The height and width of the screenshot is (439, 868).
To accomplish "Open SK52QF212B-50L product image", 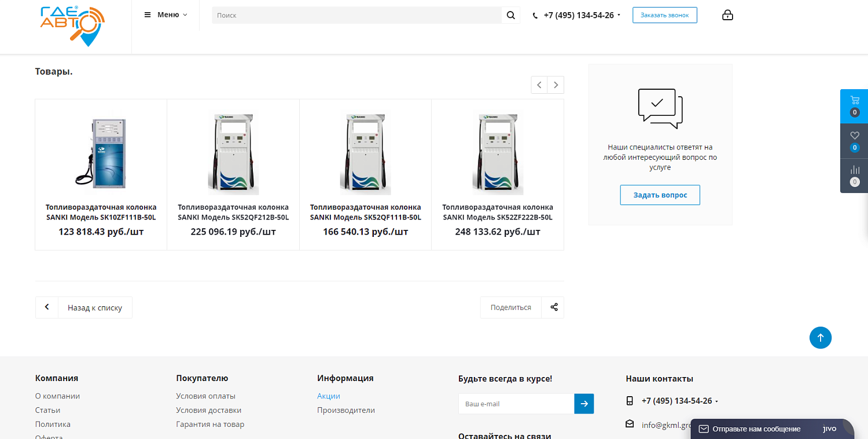I will 233,153.
